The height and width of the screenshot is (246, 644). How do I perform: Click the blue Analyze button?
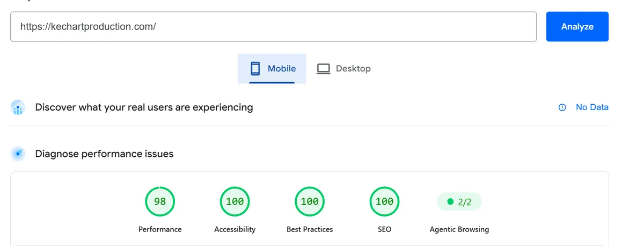pos(577,26)
